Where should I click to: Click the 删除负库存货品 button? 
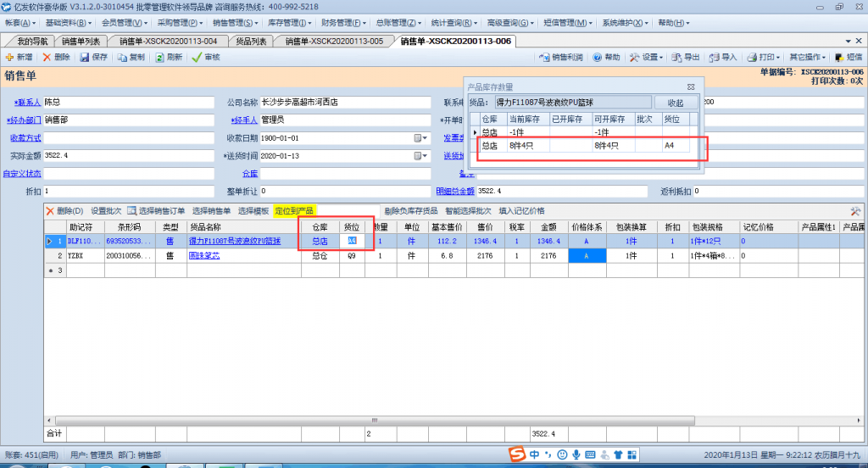(411, 211)
